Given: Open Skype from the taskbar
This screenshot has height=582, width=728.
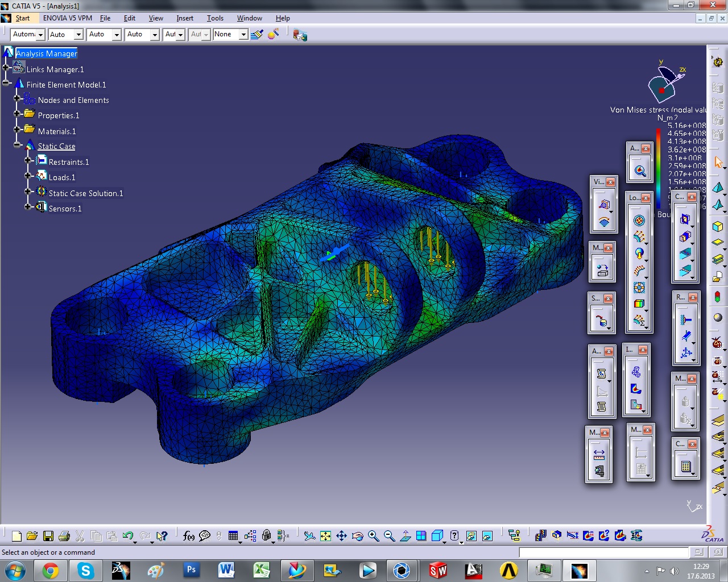Looking at the screenshot, I should [86, 570].
